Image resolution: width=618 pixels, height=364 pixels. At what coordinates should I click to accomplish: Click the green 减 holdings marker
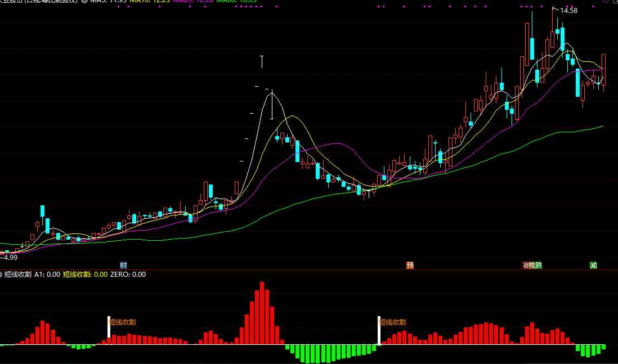pyautogui.click(x=593, y=265)
